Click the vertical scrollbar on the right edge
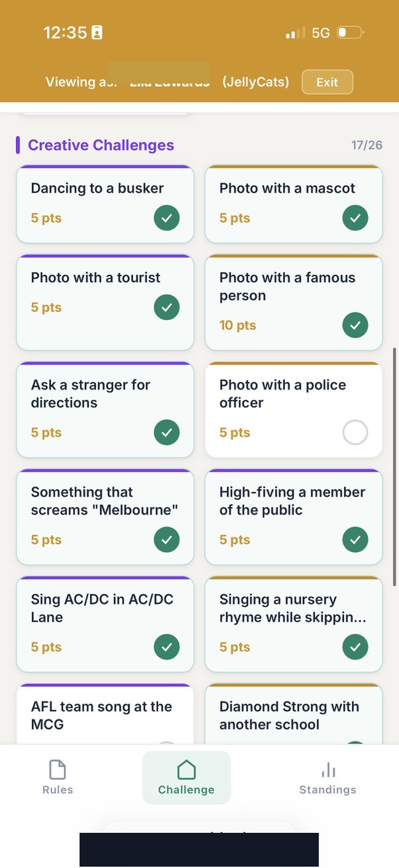 [395, 465]
